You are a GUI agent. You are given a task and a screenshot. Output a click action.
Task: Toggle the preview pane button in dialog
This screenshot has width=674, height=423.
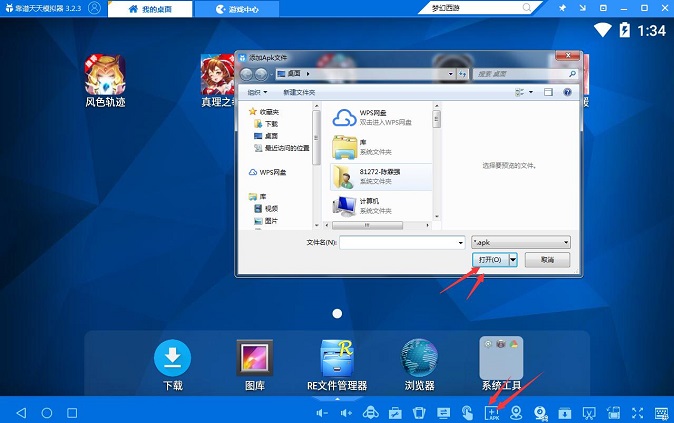pyautogui.click(x=548, y=92)
